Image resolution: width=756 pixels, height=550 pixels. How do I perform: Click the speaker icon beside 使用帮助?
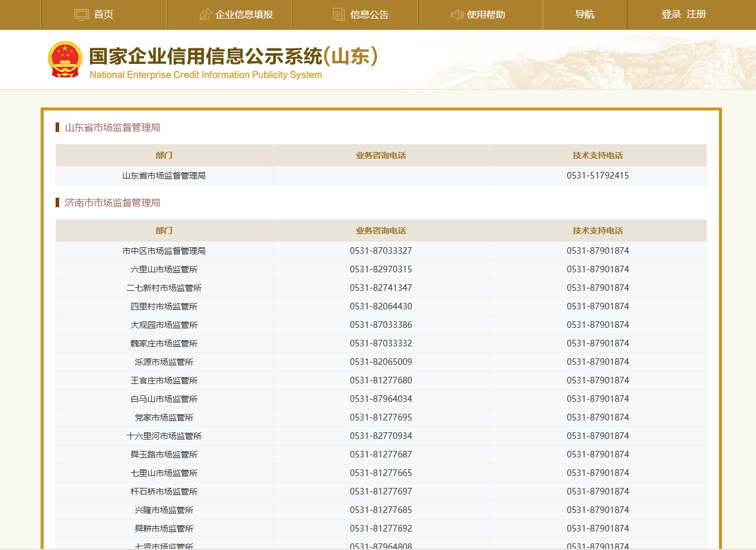point(457,14)
